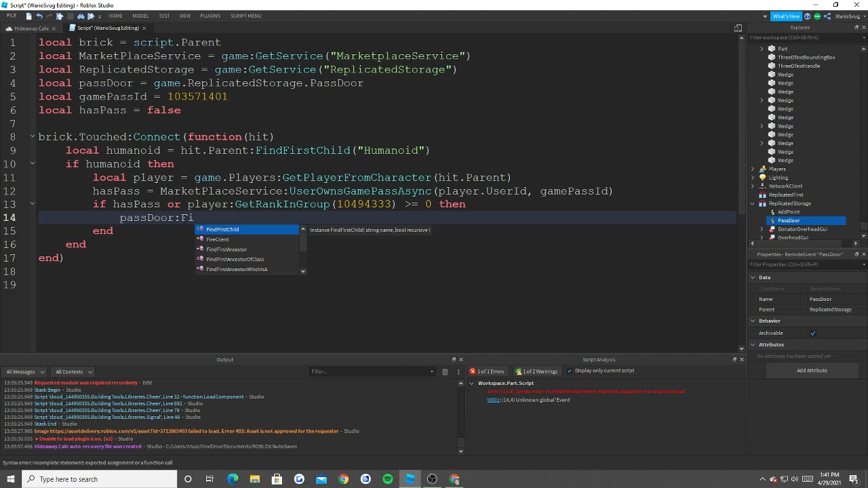The width and height of the screenshot is (868, 488).
Task: Click the New file icon in quick access toolbar
Action: coord(28,16)
